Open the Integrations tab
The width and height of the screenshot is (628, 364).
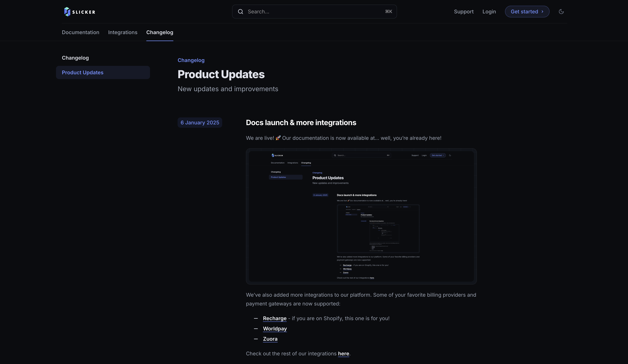click(123, 32)
